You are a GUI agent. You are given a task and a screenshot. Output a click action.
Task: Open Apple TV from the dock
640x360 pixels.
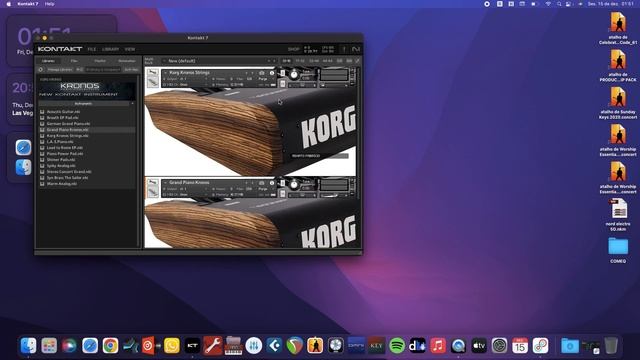[479, 346]
